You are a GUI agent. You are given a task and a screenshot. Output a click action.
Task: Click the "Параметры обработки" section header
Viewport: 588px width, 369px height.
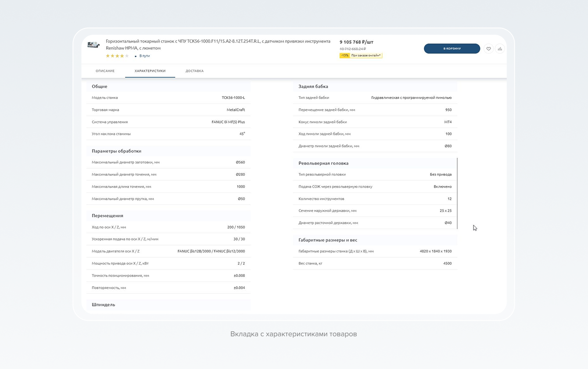(116, 151)
